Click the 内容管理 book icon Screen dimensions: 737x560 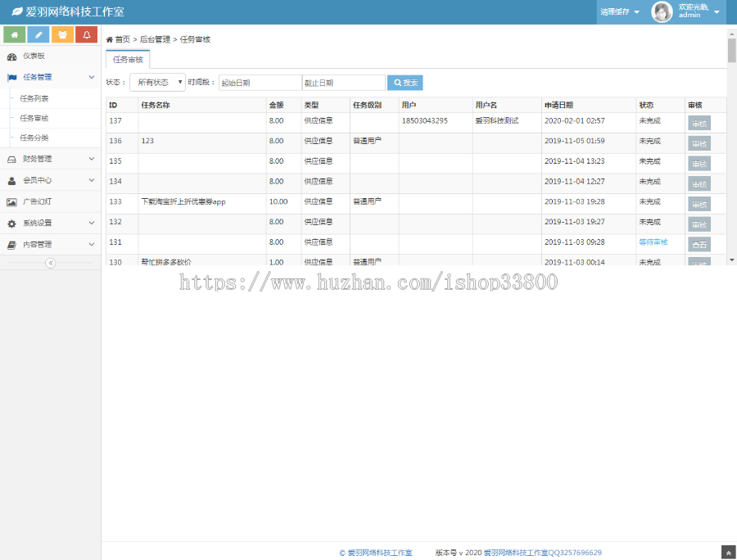point(11,243)
